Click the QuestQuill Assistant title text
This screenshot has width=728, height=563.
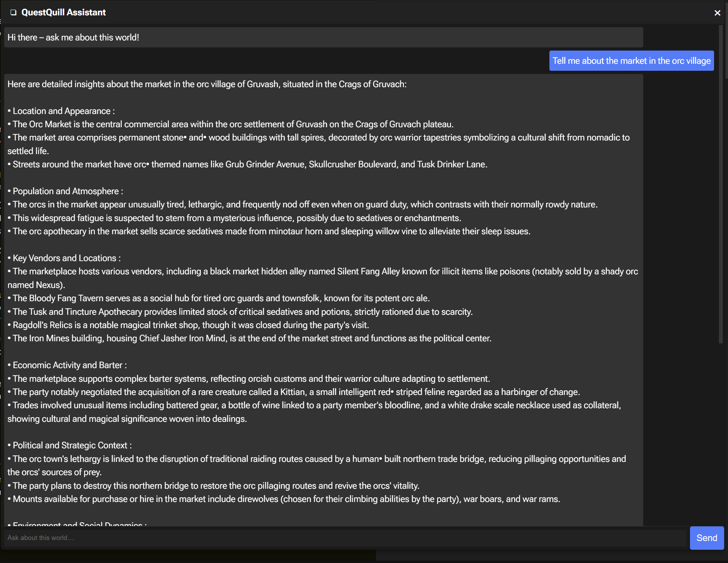(63, 13)
